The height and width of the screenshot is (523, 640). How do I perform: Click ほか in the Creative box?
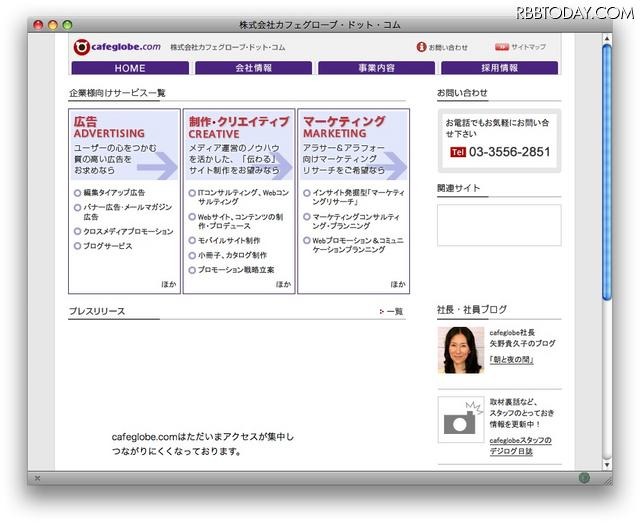point(283,284)
